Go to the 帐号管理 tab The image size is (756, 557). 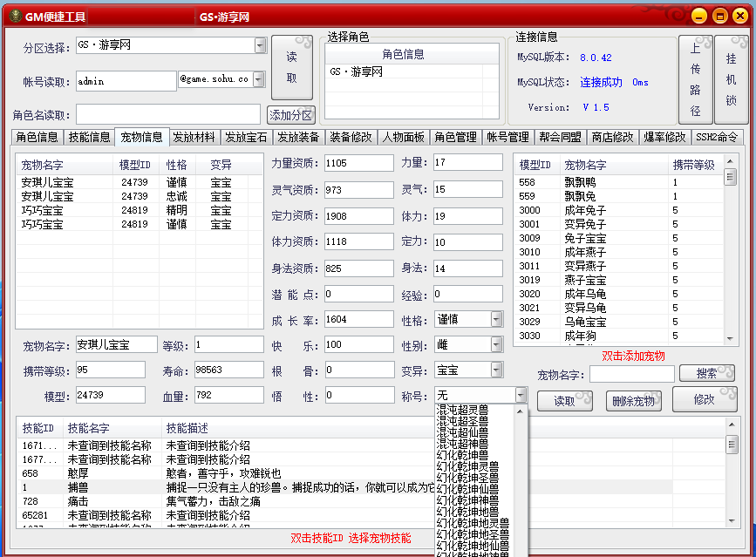[x=507, y=137]
